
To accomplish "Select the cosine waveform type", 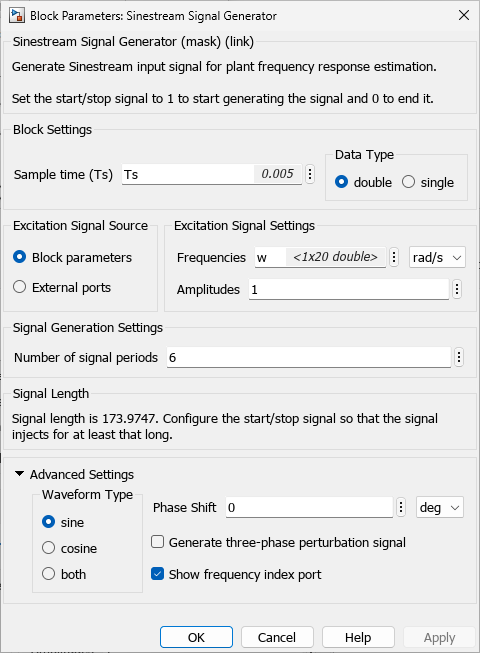I will (x=70, y=548).
